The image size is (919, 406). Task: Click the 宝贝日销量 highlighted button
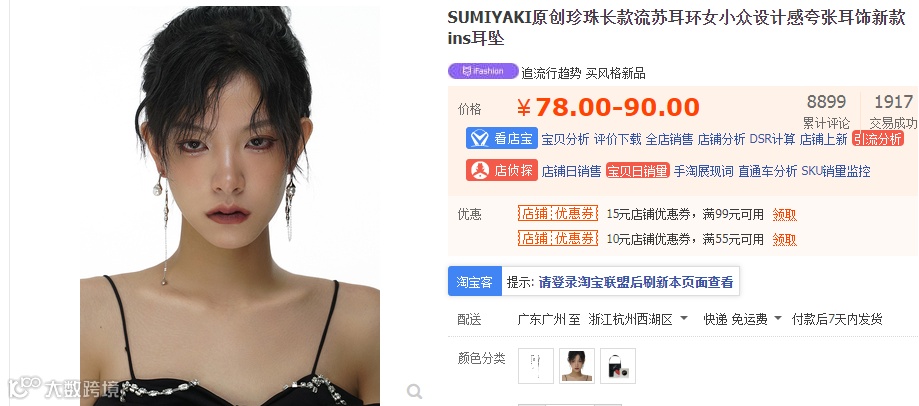coord(638,170)
